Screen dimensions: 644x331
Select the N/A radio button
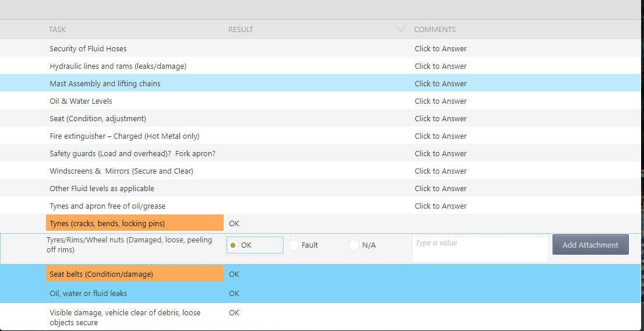(353, 245)
